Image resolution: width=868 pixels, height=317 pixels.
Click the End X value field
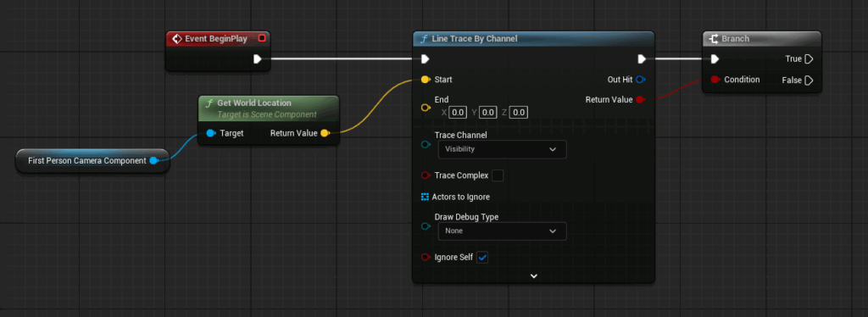(458, 113)
